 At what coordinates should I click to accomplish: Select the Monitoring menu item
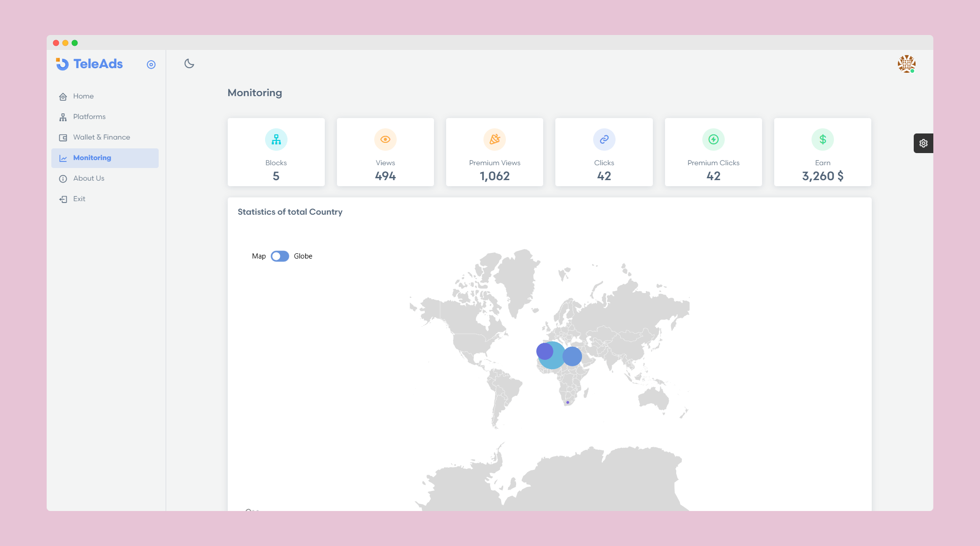pyautogui.click(x=92, y=158)
